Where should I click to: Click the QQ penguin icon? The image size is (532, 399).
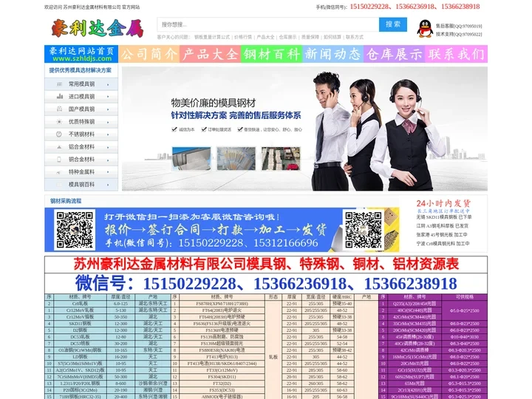(x=425, y=29)
